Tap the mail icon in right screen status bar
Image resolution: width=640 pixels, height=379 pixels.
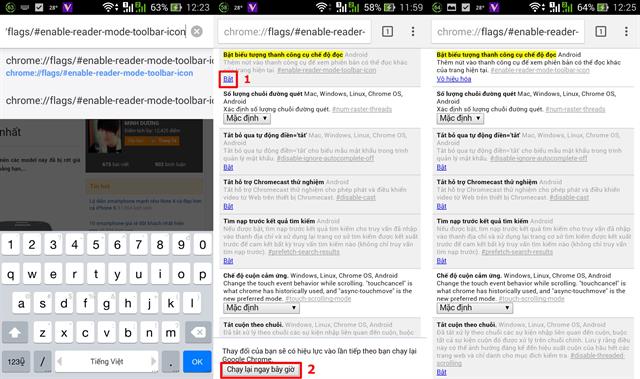[x=451, y=7]
